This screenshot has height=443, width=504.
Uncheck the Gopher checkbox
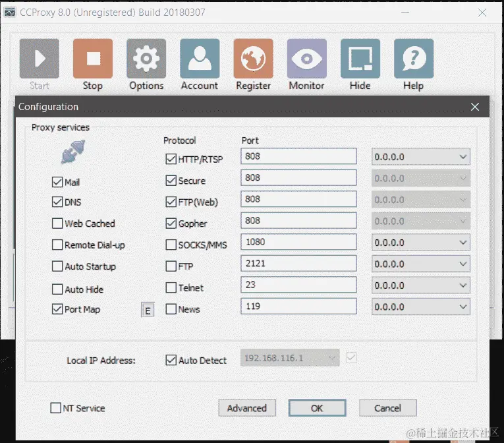tap(171, 223)
